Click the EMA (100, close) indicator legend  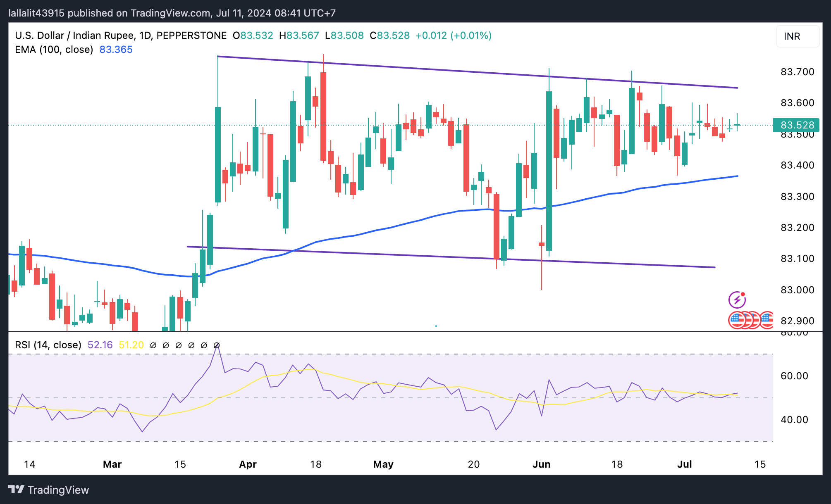click(x=54, y=50)
